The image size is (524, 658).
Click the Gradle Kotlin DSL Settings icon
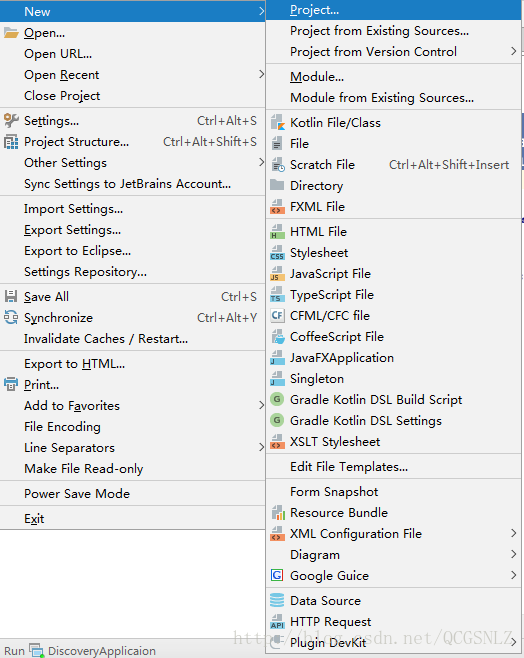click(x=277, y=420)
